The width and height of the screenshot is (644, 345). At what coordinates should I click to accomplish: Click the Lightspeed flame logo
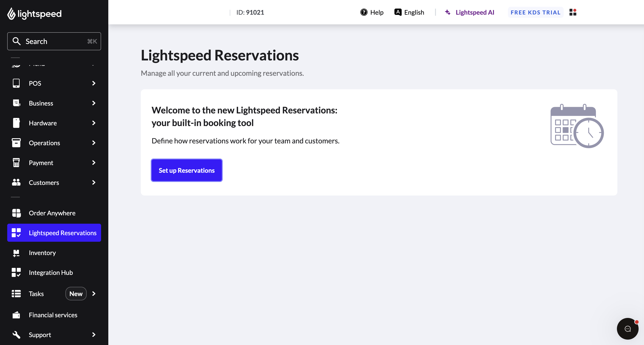(11, 13)
